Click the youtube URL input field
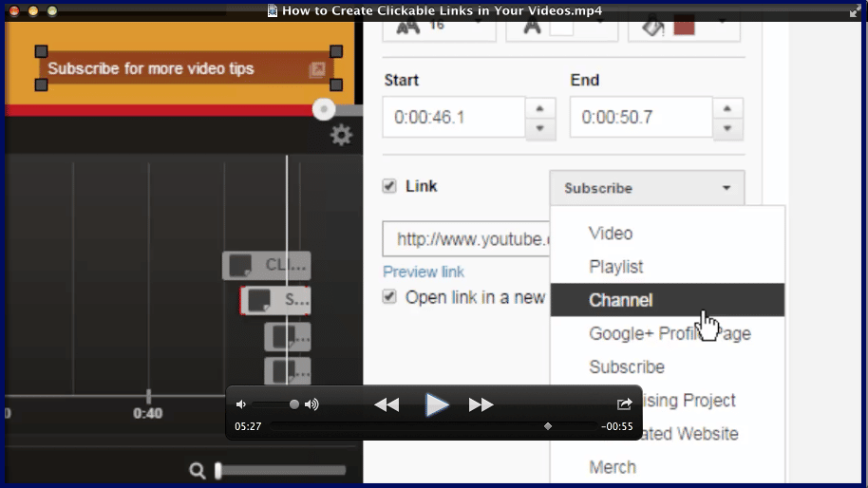The height and width of the screenshot is (488, 868). [466, 239]
